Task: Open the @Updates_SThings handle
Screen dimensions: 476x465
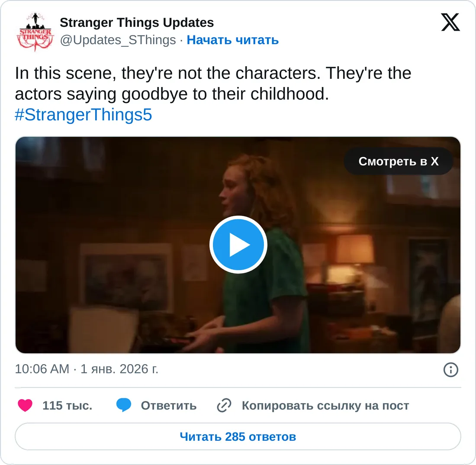Action: 118,40
